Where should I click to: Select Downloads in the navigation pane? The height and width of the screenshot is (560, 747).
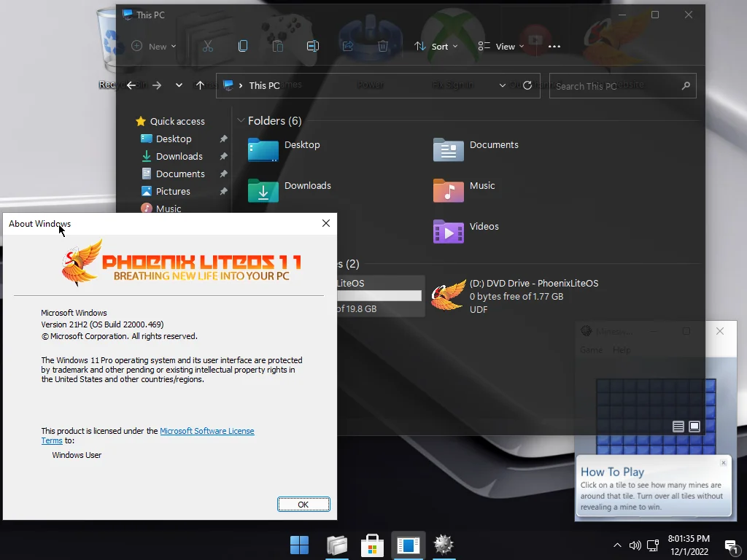click(172, 156)
